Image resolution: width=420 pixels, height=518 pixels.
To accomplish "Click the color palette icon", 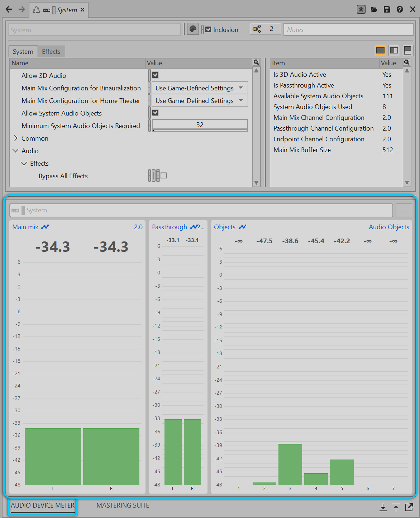I will pyautogui.click(x=193, y=29).
